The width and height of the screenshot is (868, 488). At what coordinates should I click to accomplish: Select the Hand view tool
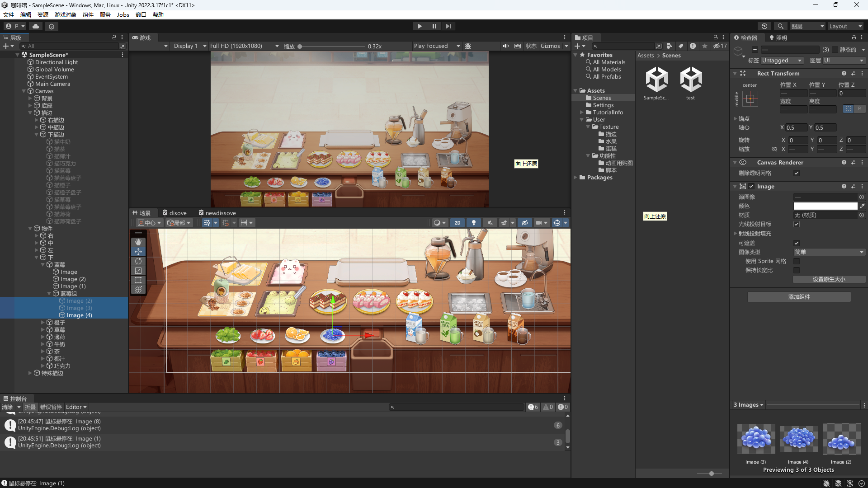click(138, 242)
